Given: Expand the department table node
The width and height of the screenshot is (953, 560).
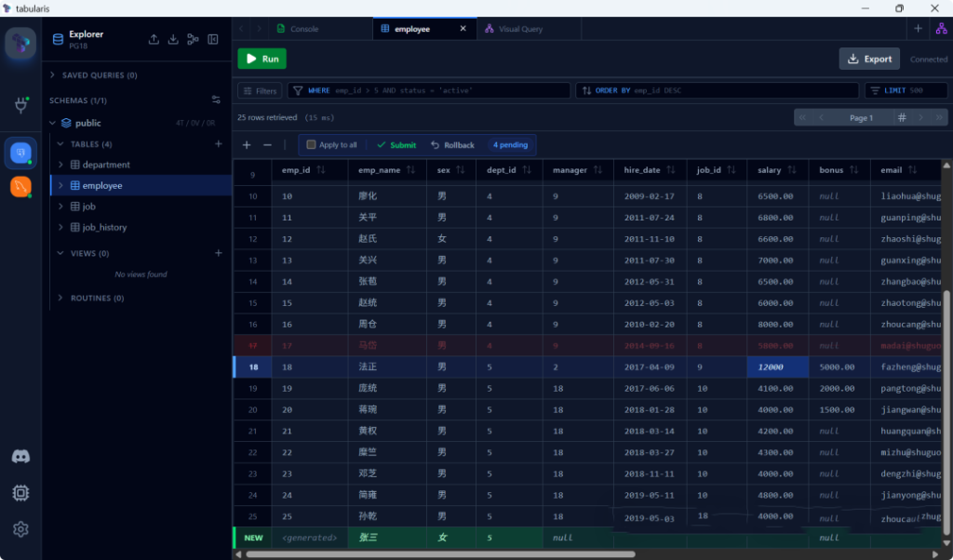Looking at the screenshot, I should (60, 165).
